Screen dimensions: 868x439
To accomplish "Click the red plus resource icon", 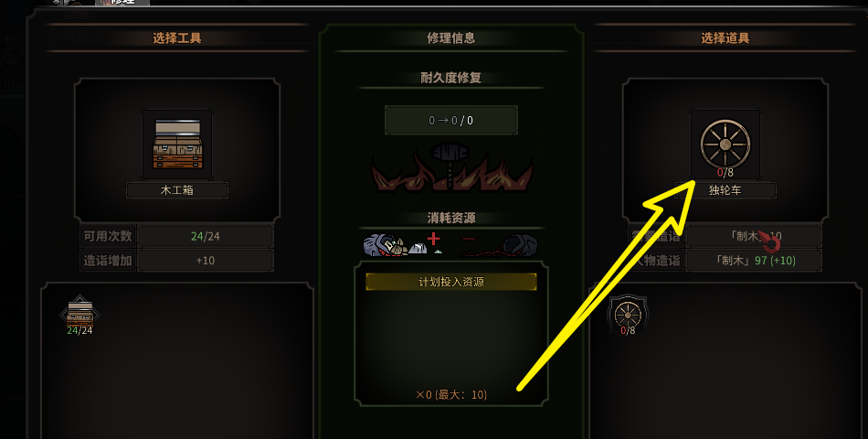I will [433, 239].
